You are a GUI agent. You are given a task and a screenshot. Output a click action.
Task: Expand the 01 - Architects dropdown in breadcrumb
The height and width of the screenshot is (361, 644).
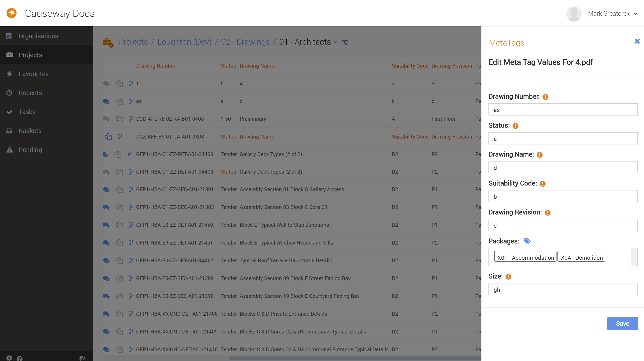tap(335, 42)
